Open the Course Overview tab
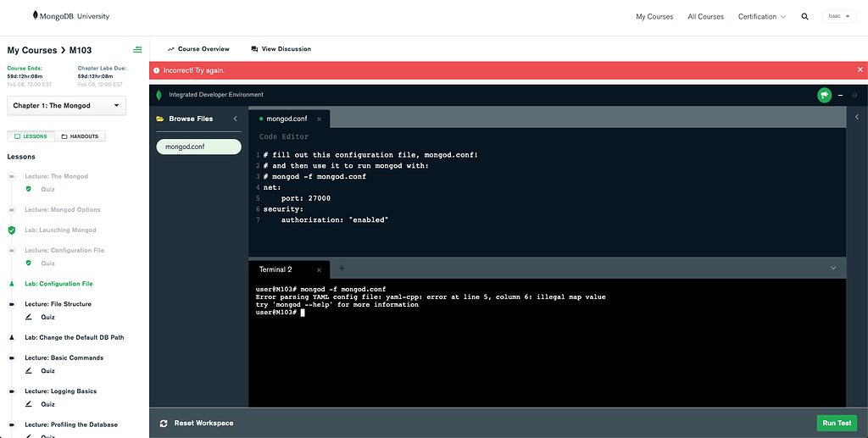The width and height of the screenshot is (868, 438). point(198,49)
